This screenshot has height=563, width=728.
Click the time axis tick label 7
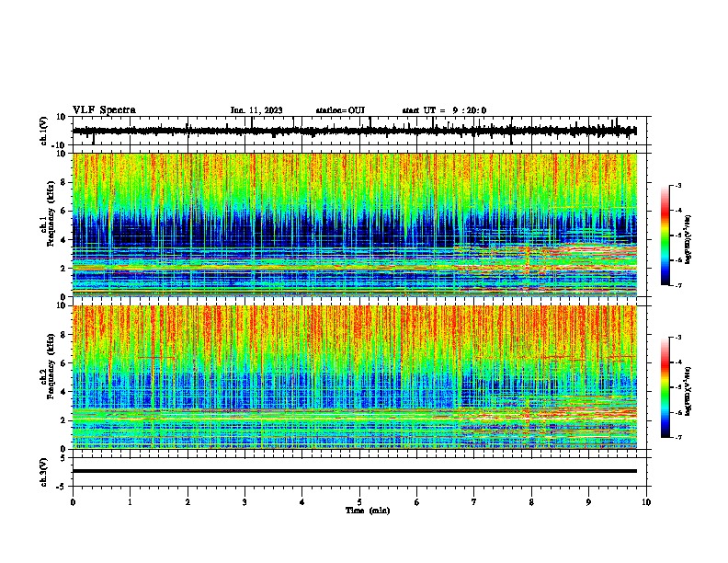[474, 502]
